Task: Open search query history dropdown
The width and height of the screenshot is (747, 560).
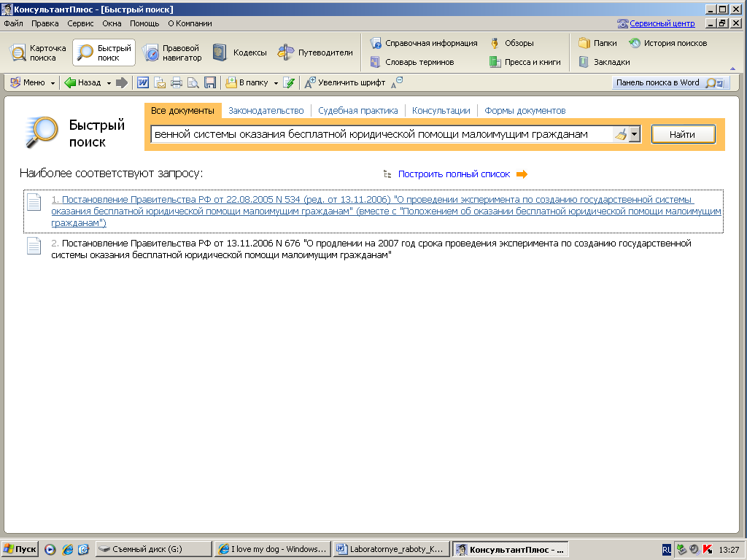Action: tap(634, 134)
